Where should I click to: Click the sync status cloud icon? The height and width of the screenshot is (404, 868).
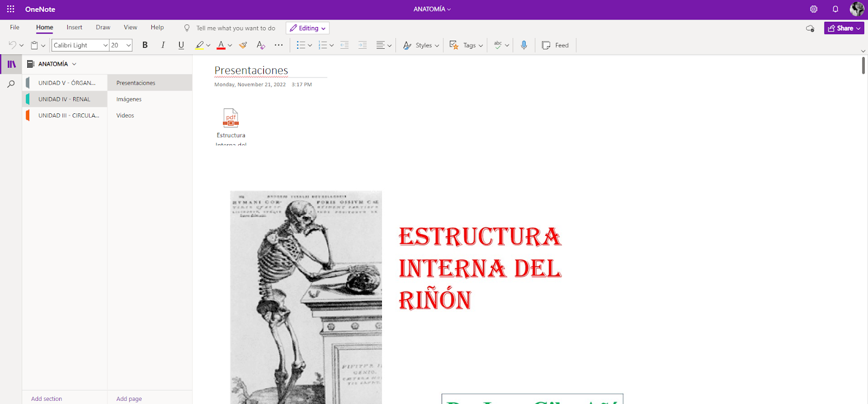(810, 28)
